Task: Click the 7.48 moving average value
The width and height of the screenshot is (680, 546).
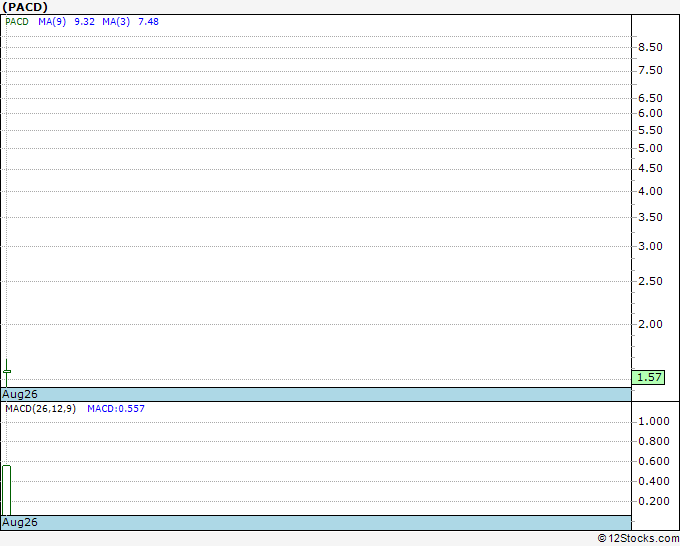Action: pyautogui.click(x=148, y=22)
